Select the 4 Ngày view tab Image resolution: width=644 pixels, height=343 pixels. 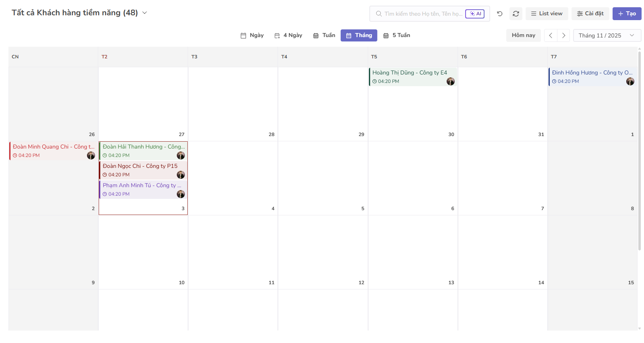288,35
